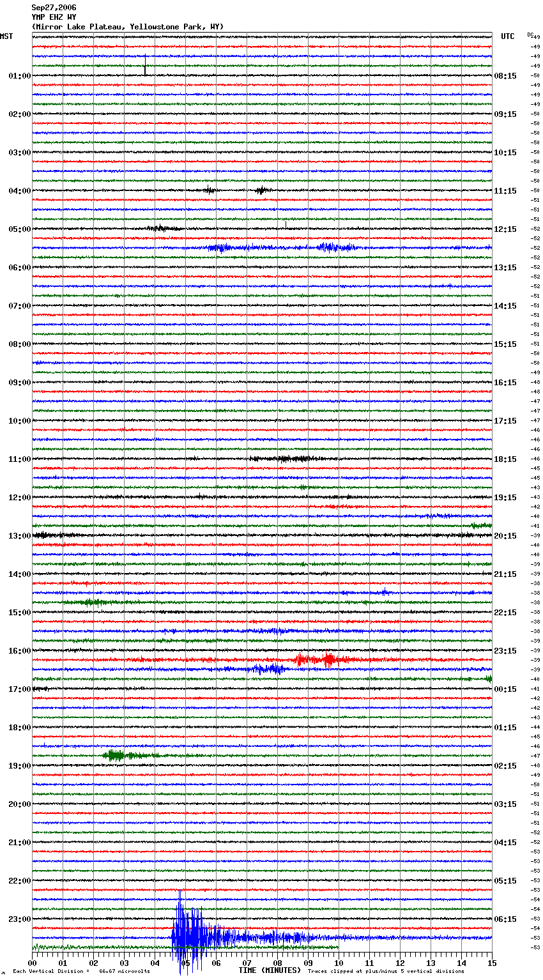Viewport: 543px width, 980px height.
Task: Select the station code YMP EHZ WY
Action: click(54, 17)
